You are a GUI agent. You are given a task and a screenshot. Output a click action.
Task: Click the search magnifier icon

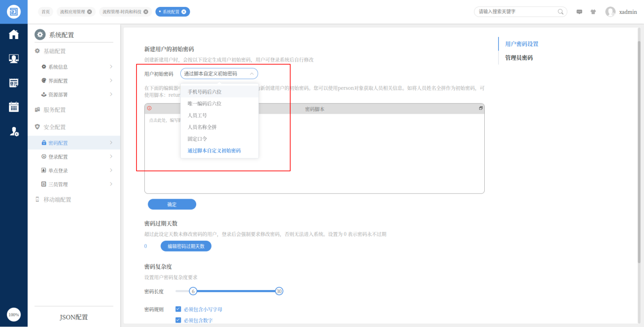(x=561, y=12)
